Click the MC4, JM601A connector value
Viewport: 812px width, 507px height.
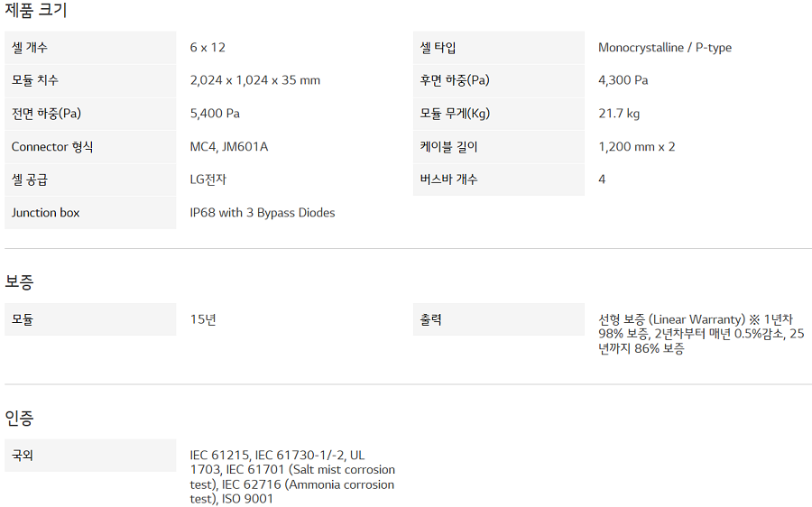[x=228, y=146]
